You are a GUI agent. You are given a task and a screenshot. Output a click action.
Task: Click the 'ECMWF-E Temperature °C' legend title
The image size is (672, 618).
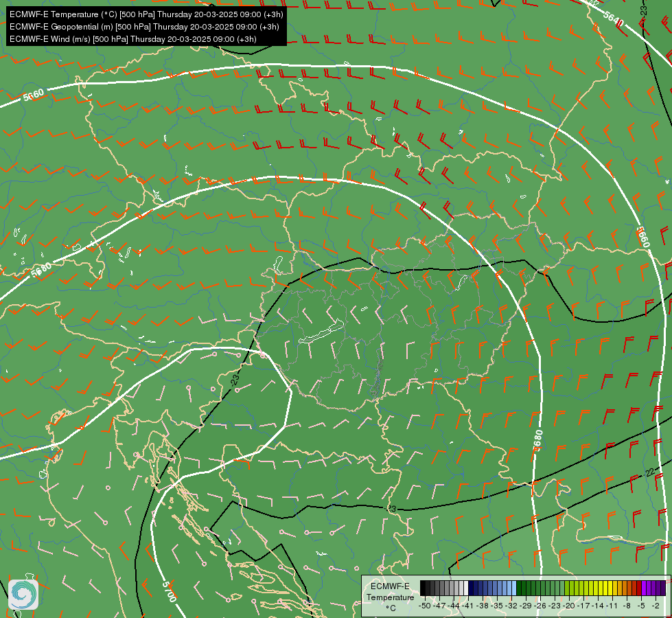[390, 597]
